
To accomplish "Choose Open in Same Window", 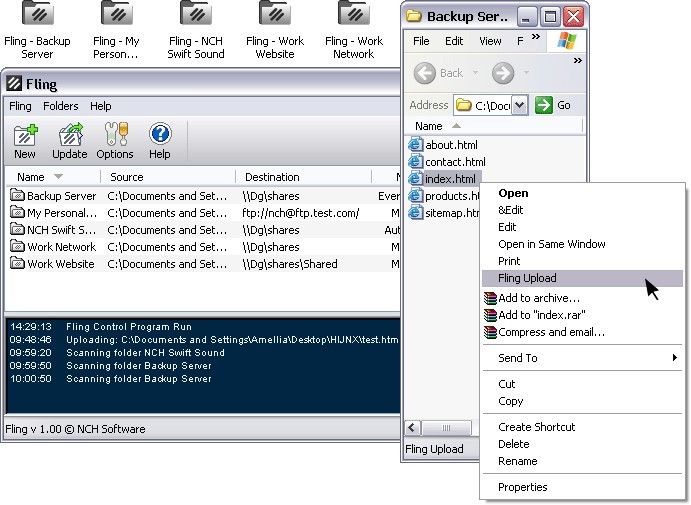I will coord(582,244).
